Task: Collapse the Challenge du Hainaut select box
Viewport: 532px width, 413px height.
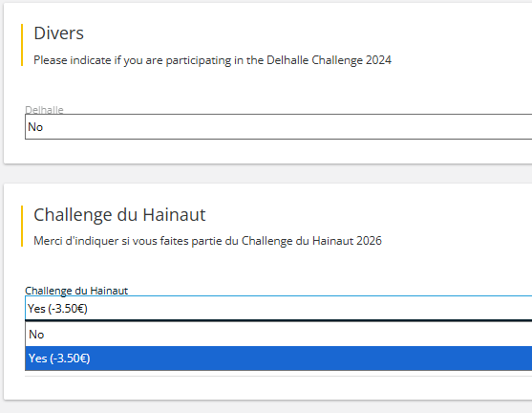Action: (278, 308)
